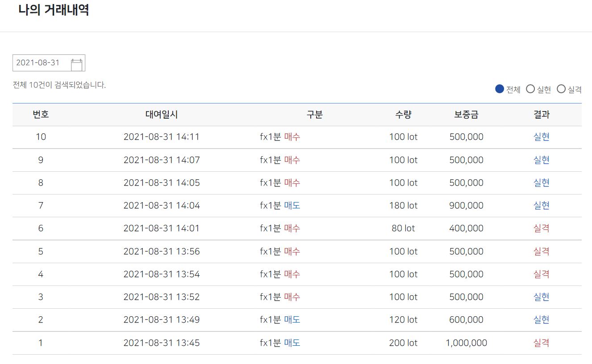Image resolution: width=592 pixels, height=364 pixels.
Task: Select the timestamp 2021-08-31 14:07
Action: [x=162, y=160]
